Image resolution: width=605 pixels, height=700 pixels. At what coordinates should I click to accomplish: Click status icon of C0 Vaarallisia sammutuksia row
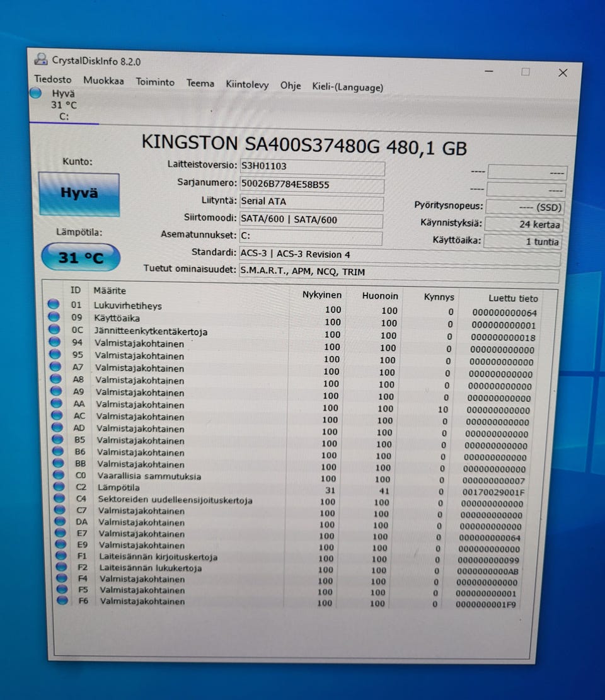click(x=59, y=474)
